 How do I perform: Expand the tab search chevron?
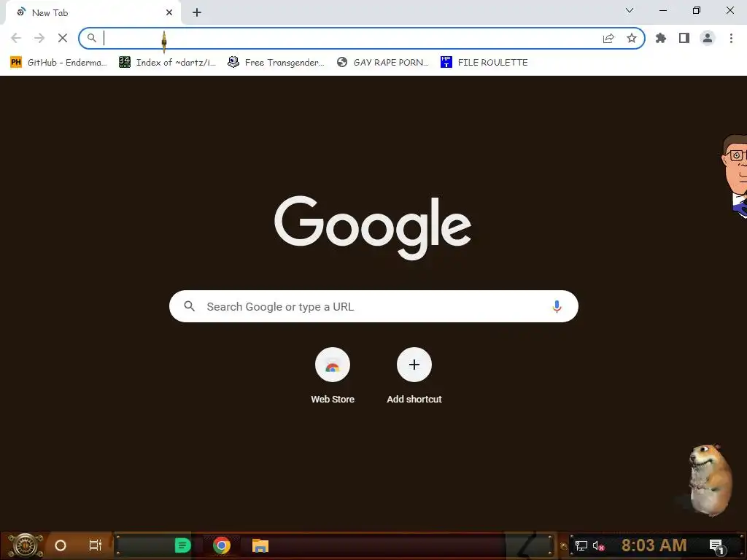click(x=630, y=10)
